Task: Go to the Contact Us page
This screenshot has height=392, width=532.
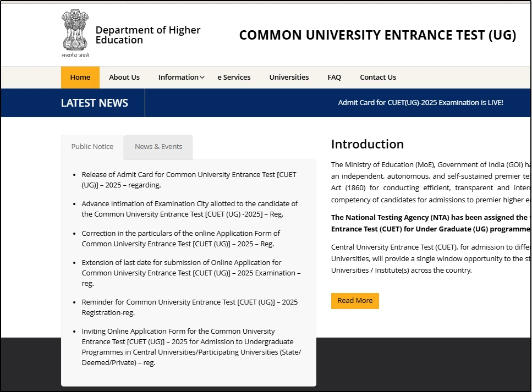Action: [x=378, y=77]
